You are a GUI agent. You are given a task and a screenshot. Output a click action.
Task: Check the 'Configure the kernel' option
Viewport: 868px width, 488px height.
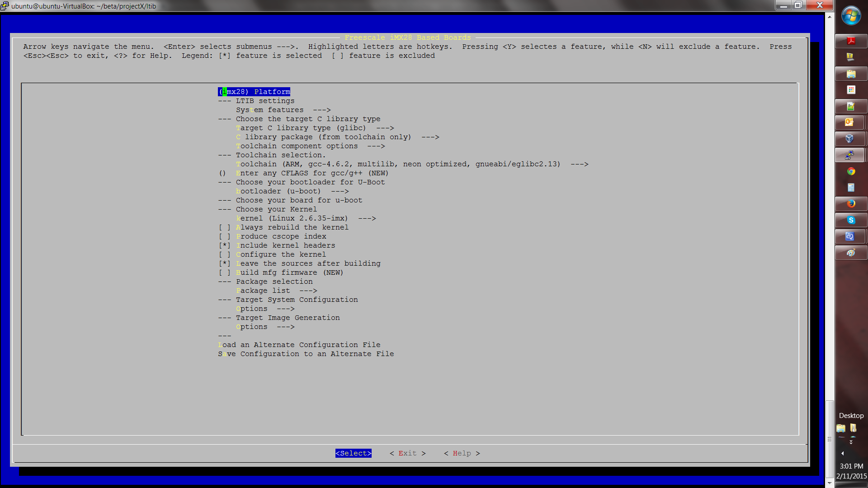click(x=280, y=254)
